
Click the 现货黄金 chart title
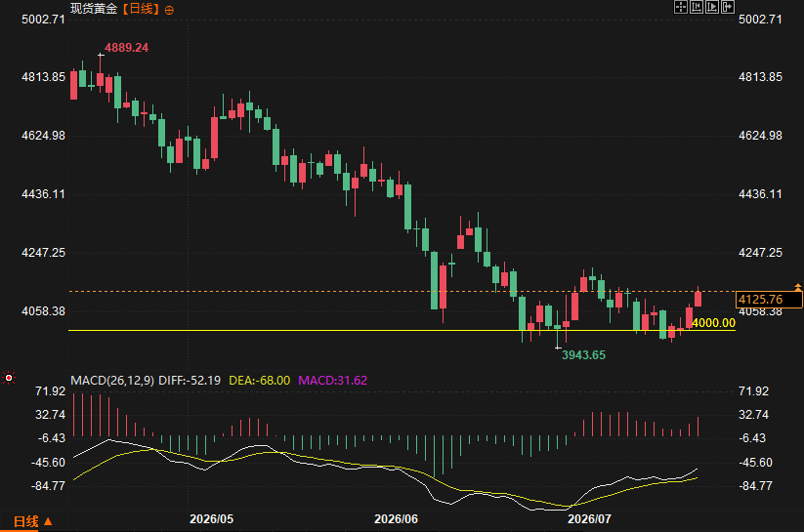[x=94, y=9]
